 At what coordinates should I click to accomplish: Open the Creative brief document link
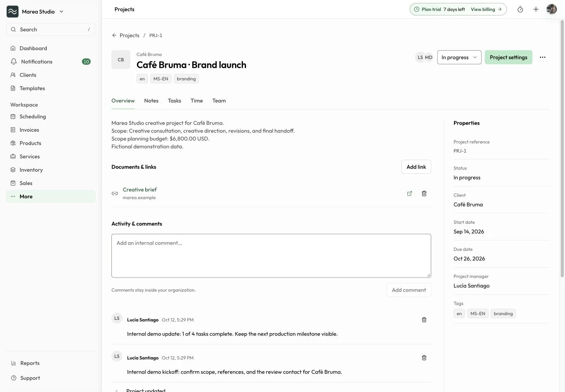[140, 190]
